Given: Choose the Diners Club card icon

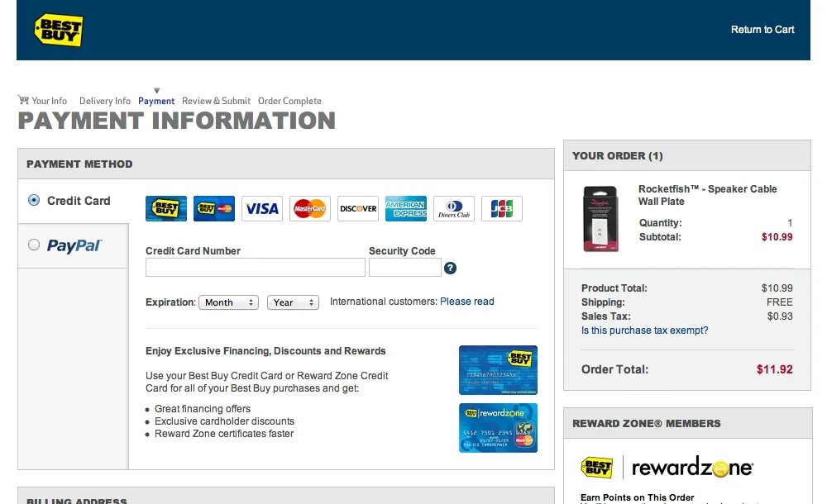Looking at the screenshot, I should (454, 208).
